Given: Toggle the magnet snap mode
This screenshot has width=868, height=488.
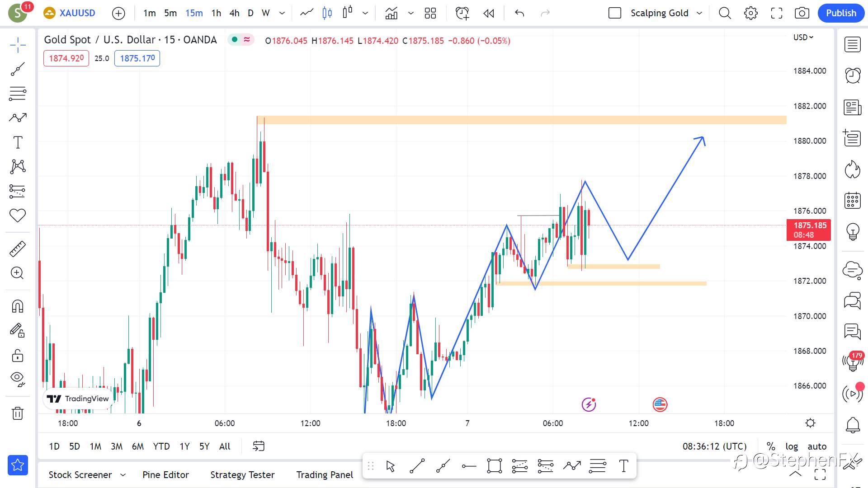Looking at the screenshot, I should (x=18, y=306).
